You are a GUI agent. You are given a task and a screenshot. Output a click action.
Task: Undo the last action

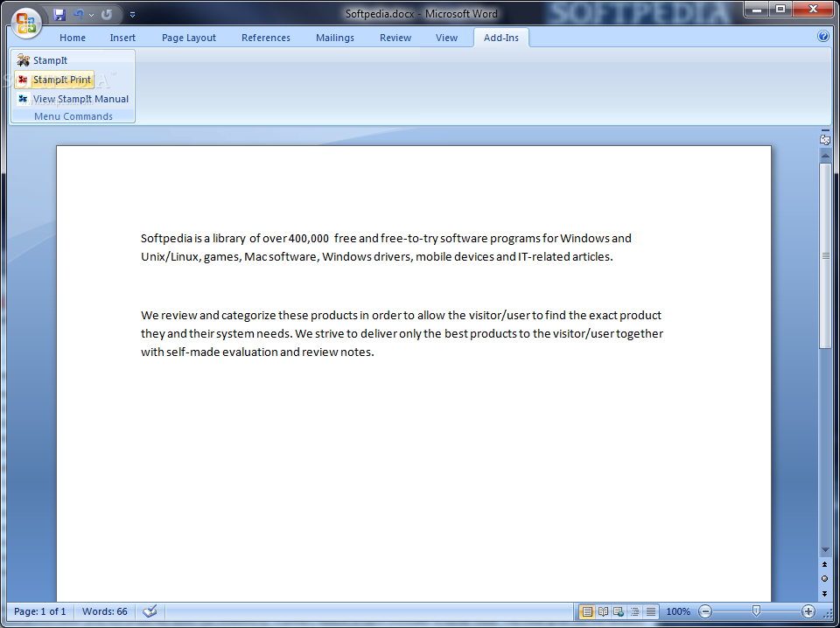pyautogui.click(x=79, y=15)
